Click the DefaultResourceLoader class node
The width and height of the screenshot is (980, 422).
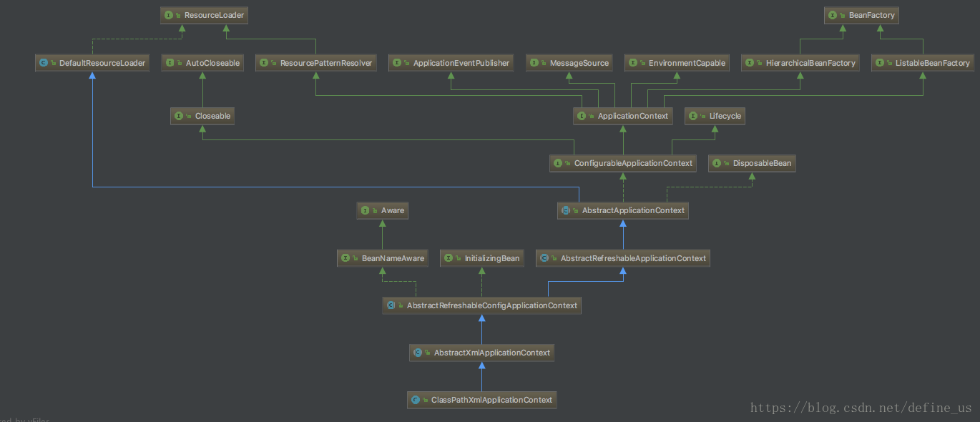click(x=92, y=63)
